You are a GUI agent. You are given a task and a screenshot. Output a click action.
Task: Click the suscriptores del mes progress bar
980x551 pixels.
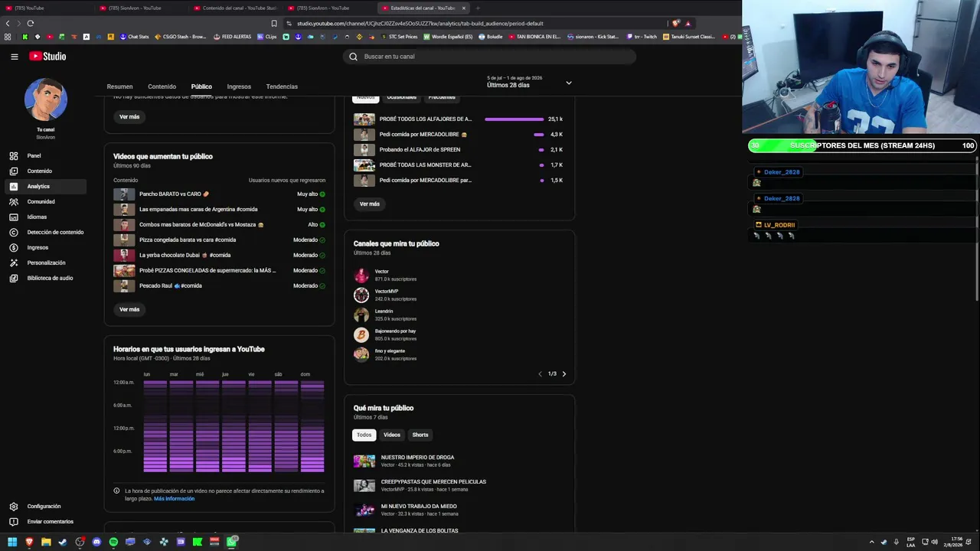tap(862, 145)
